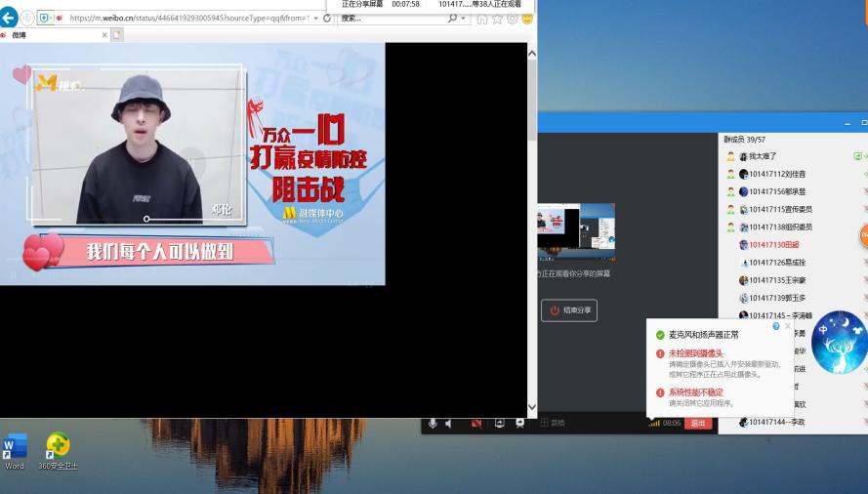Click the screen share icon in call toolbar
Screen dimensions: 868x494
(x=499, y=424)
